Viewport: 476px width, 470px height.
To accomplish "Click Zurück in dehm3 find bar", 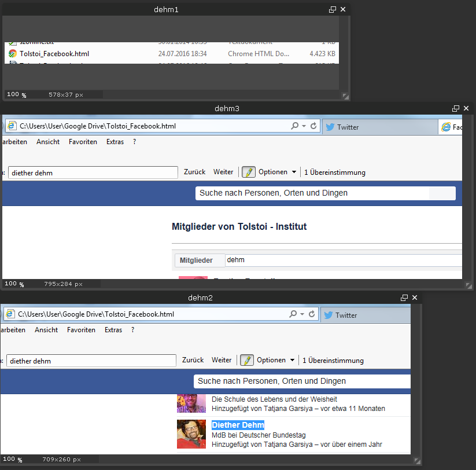I will click(x=194, y=172).
